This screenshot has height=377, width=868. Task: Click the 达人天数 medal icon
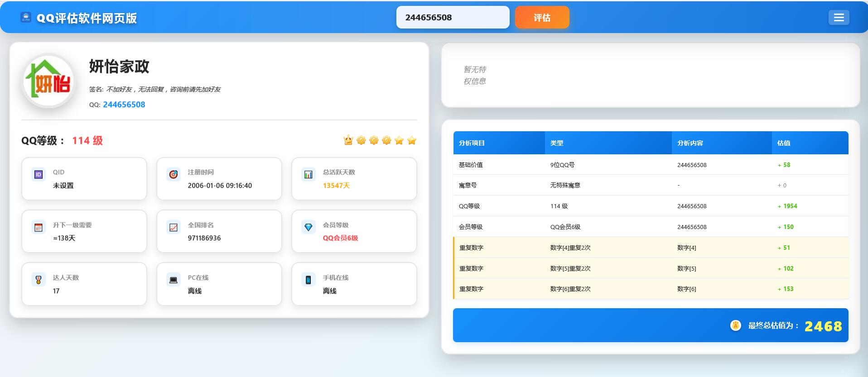coord(39,280)
